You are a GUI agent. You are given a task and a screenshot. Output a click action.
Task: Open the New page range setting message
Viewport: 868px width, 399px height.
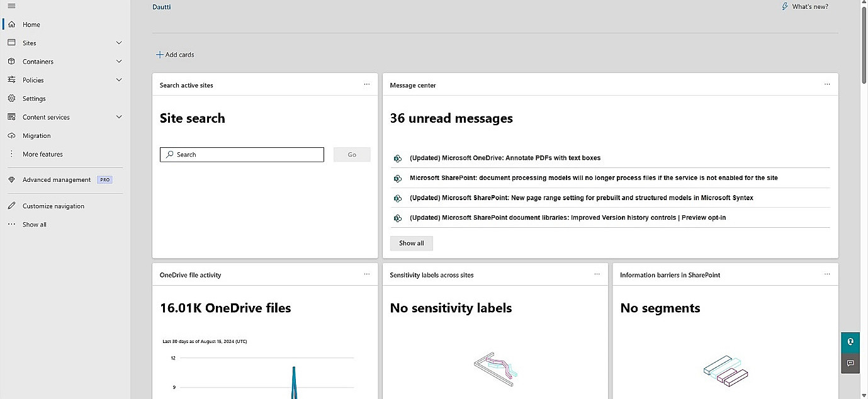[x=581, y=198]
